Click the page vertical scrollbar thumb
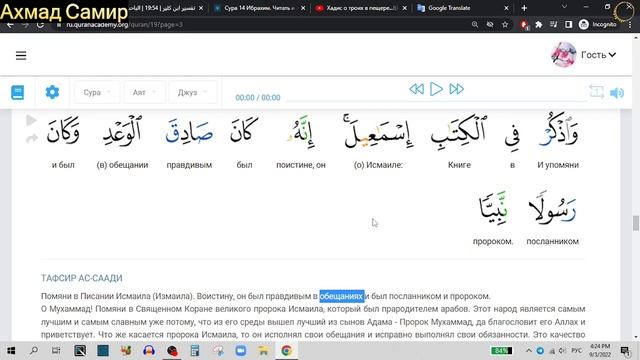Viewport: 640px width, 360px height. coord(636,223)
